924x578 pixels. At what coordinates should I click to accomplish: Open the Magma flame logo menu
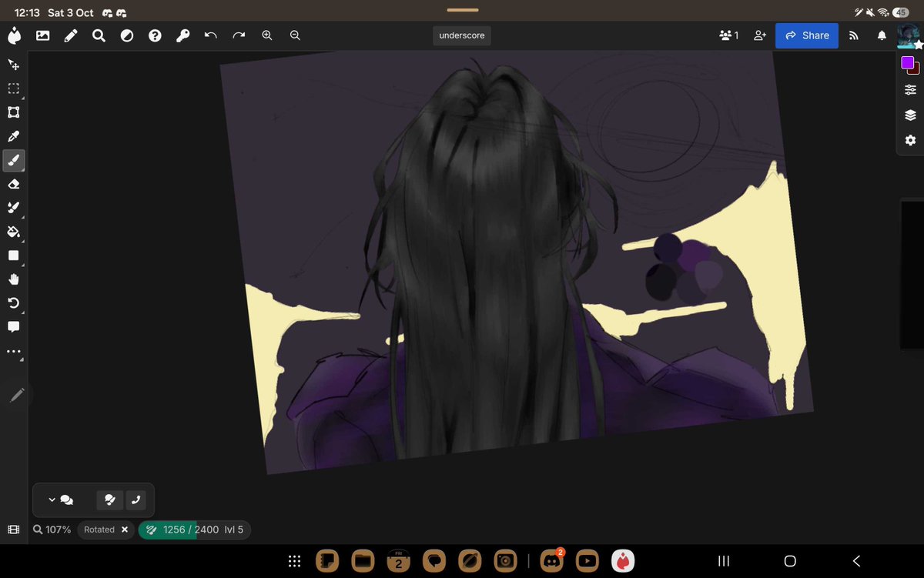tap(15, 35)
